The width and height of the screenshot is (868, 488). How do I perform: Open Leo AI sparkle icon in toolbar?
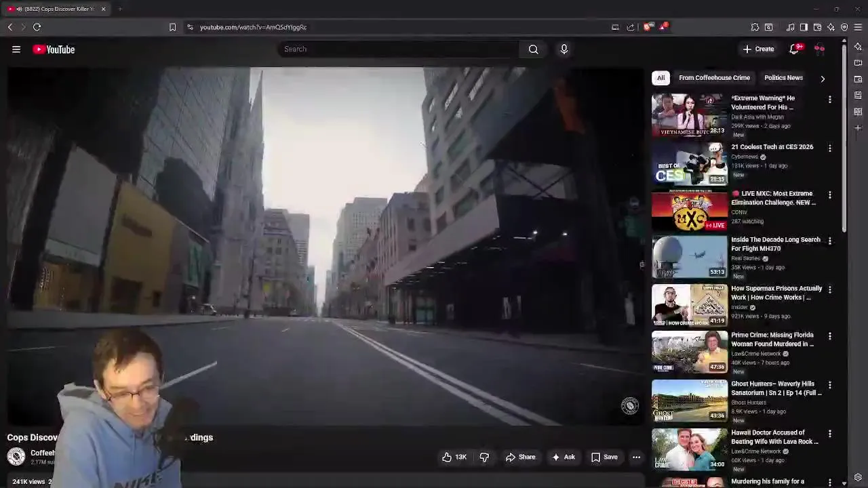coord(831,27)
